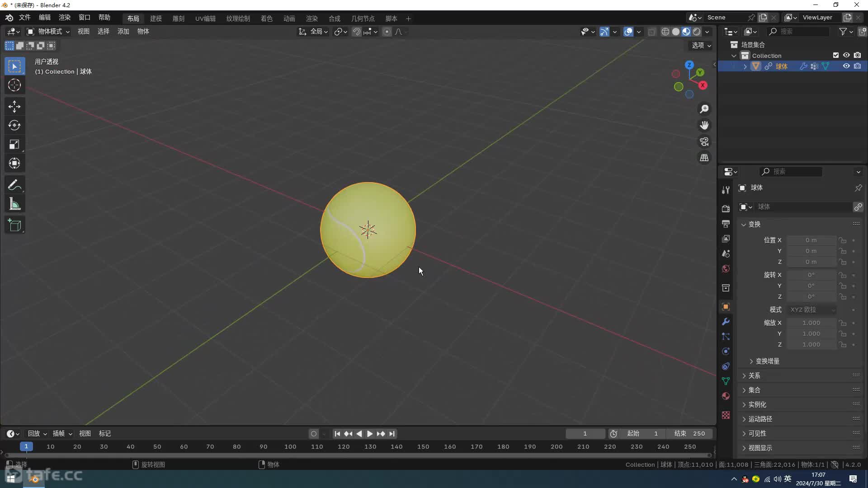
Task: Open XYZ 欧拉 rotation mode dropdown
Action: (x=812, y=310)
